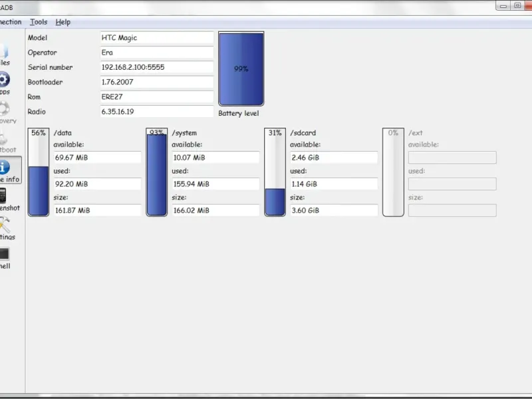This screenshot has width=532, height=399.
Task: Select the Phone info icon in sidebar
Action: 5,168
